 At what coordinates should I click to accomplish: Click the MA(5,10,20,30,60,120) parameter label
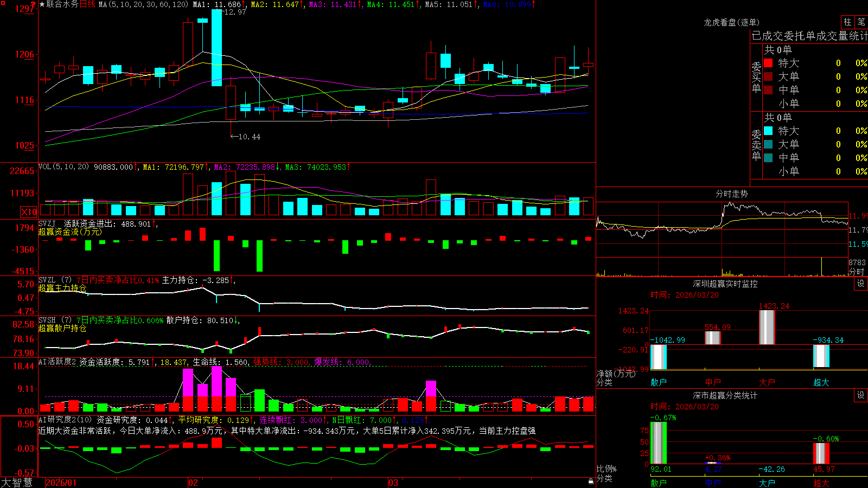143,4
